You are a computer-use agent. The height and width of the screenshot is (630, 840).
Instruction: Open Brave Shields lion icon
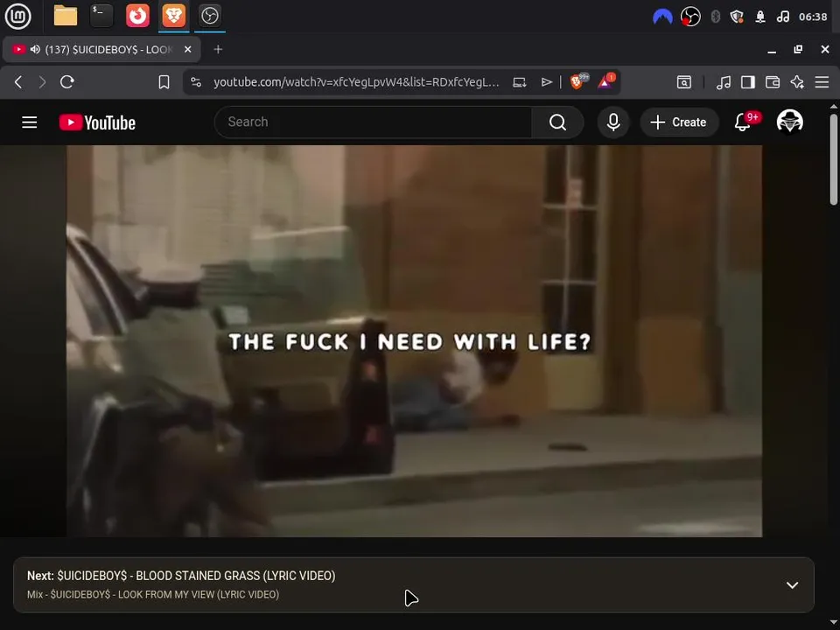[577, 81]
